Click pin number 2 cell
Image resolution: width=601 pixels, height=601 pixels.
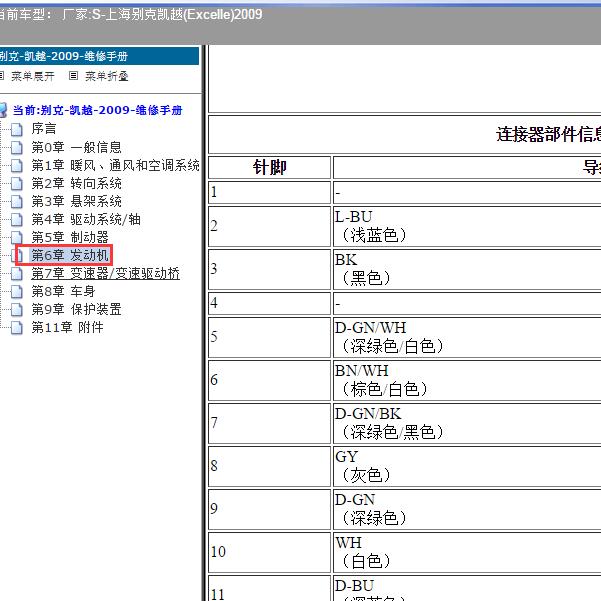point(269,227)
